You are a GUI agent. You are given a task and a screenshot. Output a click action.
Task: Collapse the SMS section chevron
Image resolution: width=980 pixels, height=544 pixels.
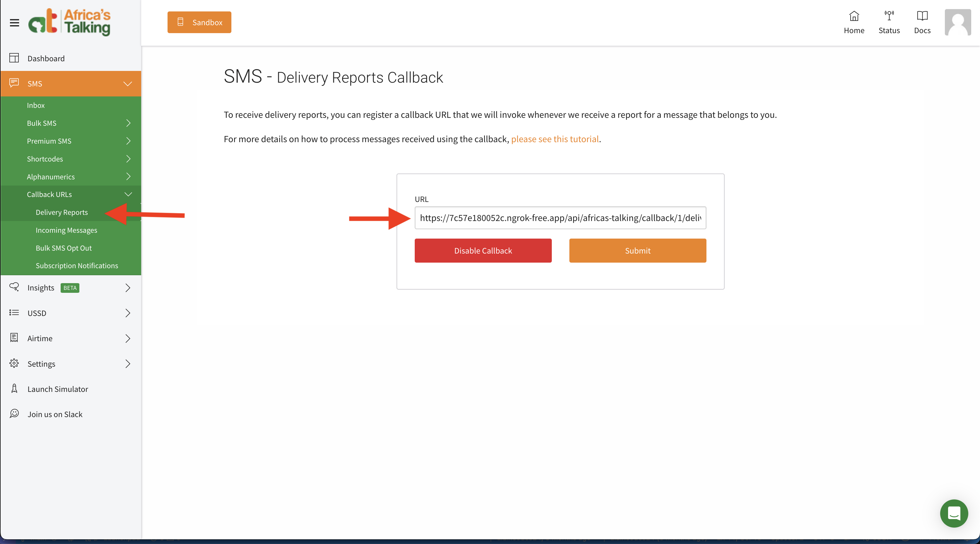128,84
